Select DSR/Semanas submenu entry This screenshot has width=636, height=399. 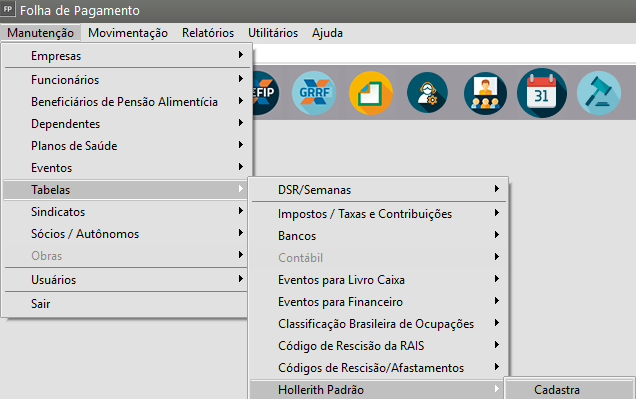tap(378, 189)
